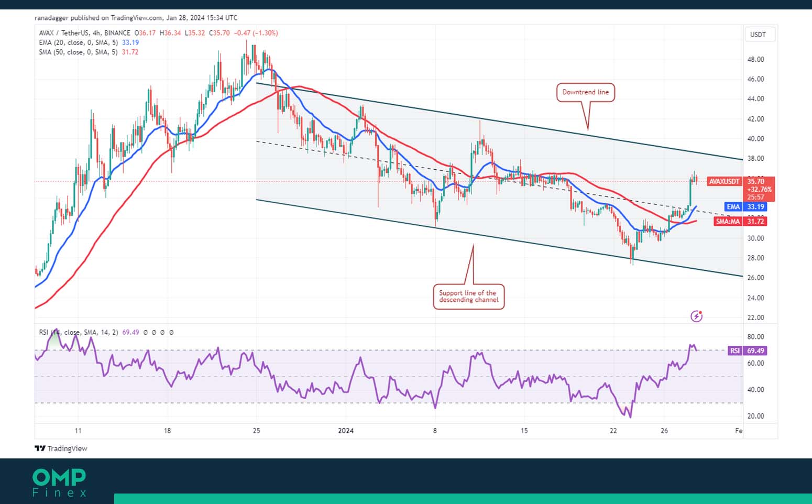Click the '2024' label on time axis
This screenshot has width=812, height=504.
(346, 431)
